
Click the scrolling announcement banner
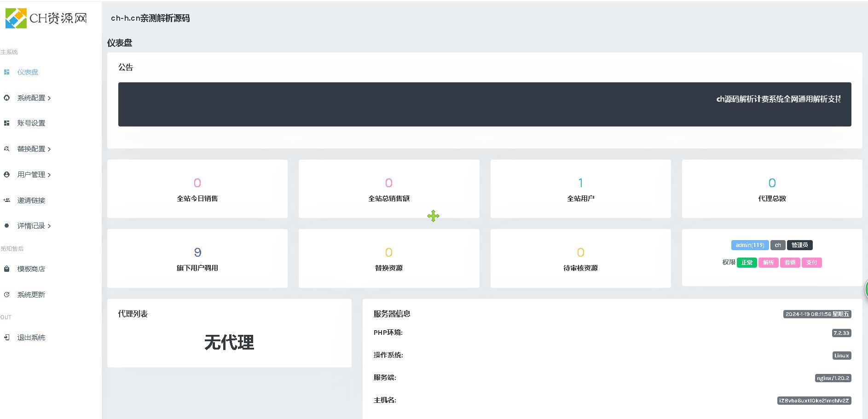tap(485, 104)
